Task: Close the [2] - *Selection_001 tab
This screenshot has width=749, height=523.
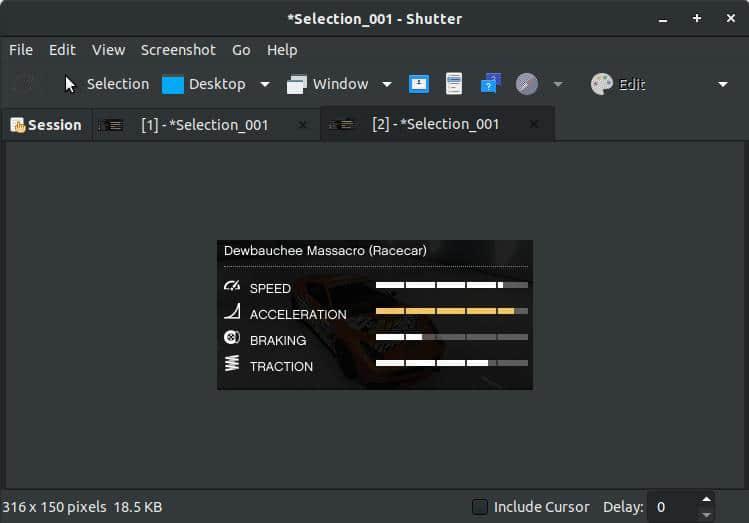Action: tap(534, 125)
